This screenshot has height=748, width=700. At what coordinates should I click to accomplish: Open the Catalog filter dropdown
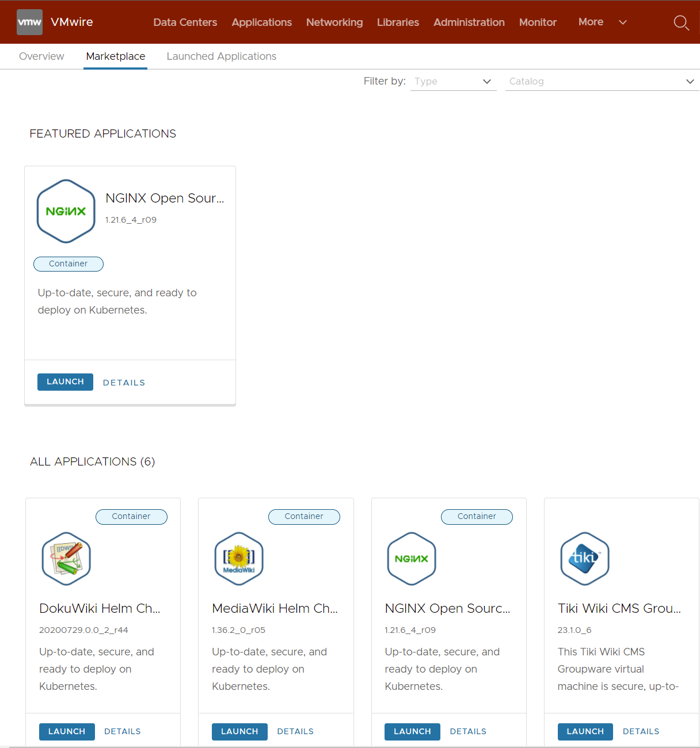click(602, 82)
